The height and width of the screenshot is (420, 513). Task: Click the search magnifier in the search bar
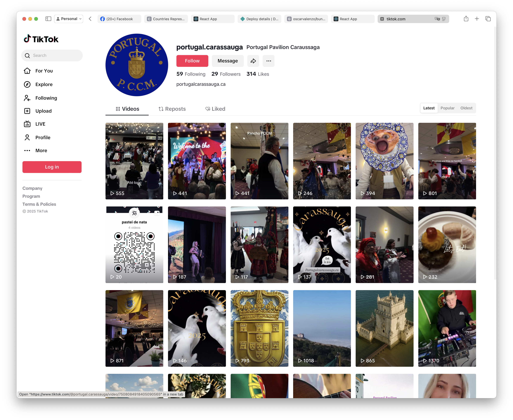click(27, 55)
